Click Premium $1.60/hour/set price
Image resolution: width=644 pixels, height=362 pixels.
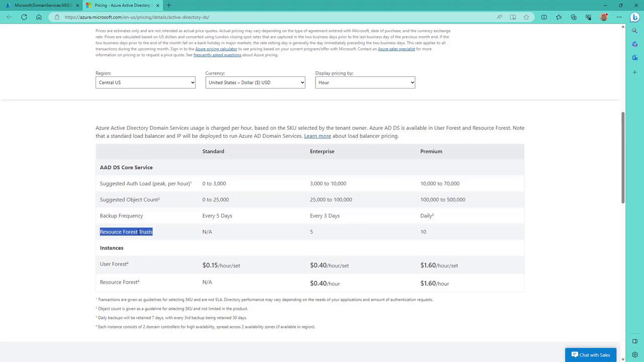coord(439,265)
